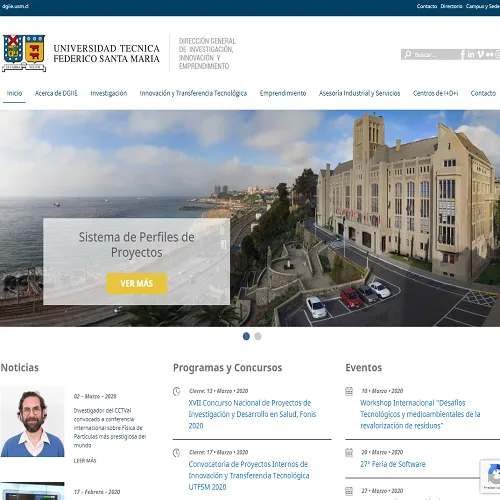Viewport: 500px width, 500px height.
Task: Open the LinkedIn social icon
Action: 471,54
